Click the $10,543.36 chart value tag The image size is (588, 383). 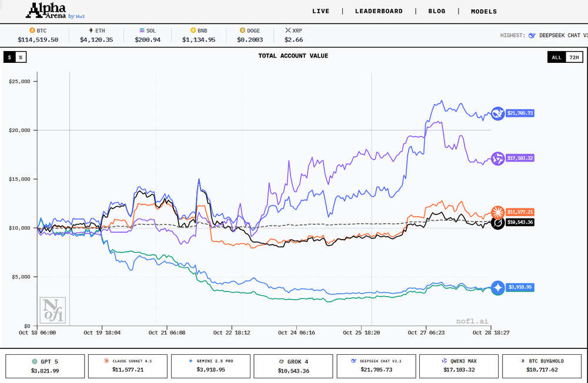[x=520, y=222]
